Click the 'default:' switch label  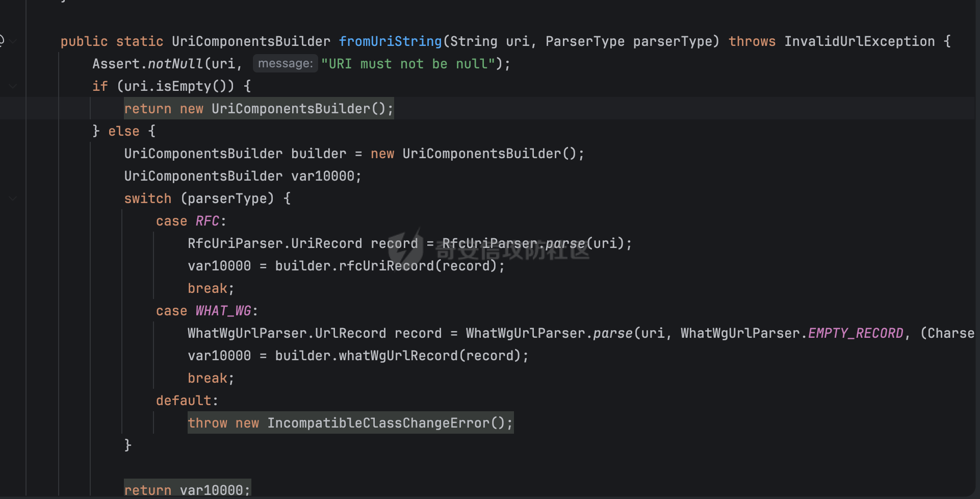[x=187, y=401]
